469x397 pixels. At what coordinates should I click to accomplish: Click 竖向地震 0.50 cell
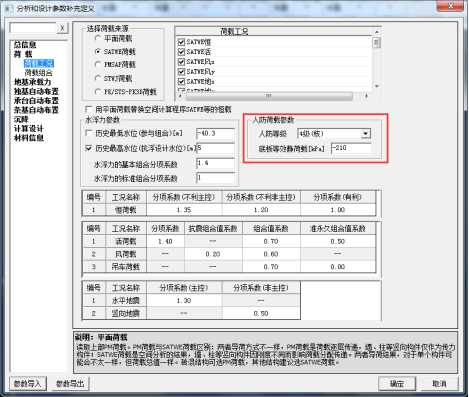pos(261,313)
